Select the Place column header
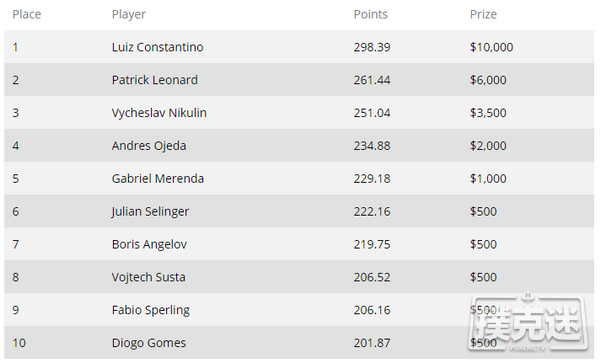The image size is (600, 364). 27,15
